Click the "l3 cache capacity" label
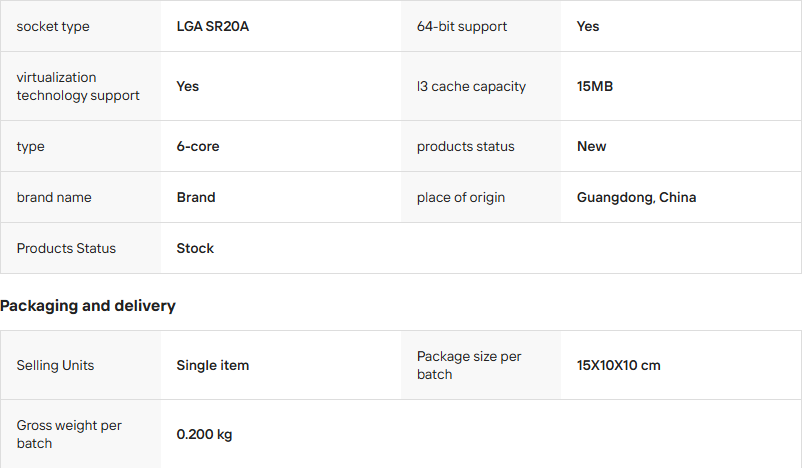The image size is (804, 468). [471, 86]
